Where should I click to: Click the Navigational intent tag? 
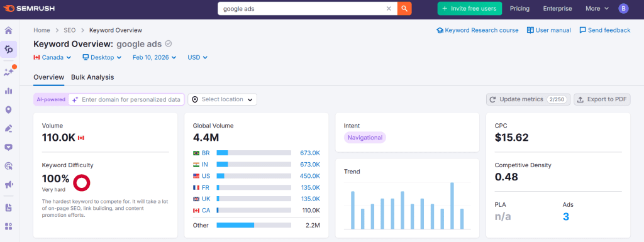pos(365,138)
